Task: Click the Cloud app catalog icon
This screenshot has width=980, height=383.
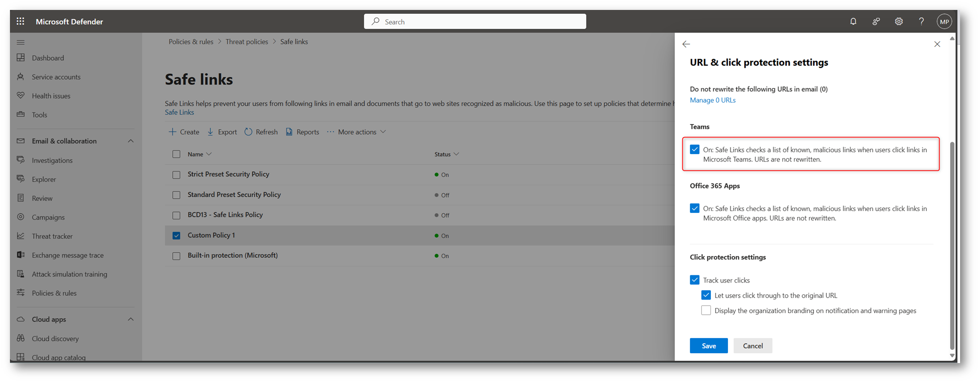Action: tap(20, 357)
